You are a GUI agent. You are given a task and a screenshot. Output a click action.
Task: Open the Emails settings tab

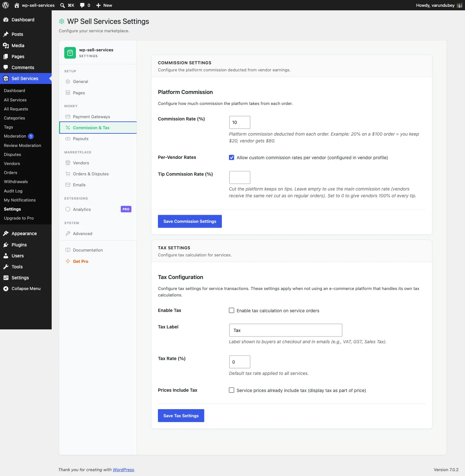point(98,185)
